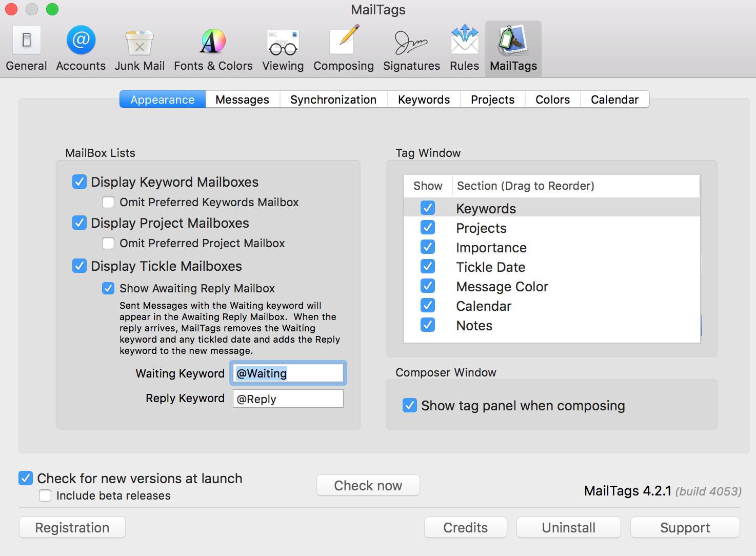Click the Credits button
Viewport: 756px width, 556px height.
point(466,527)
